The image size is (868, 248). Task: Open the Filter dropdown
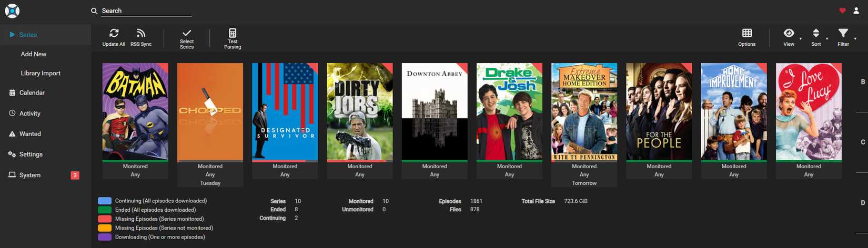[x=843, y=34]
